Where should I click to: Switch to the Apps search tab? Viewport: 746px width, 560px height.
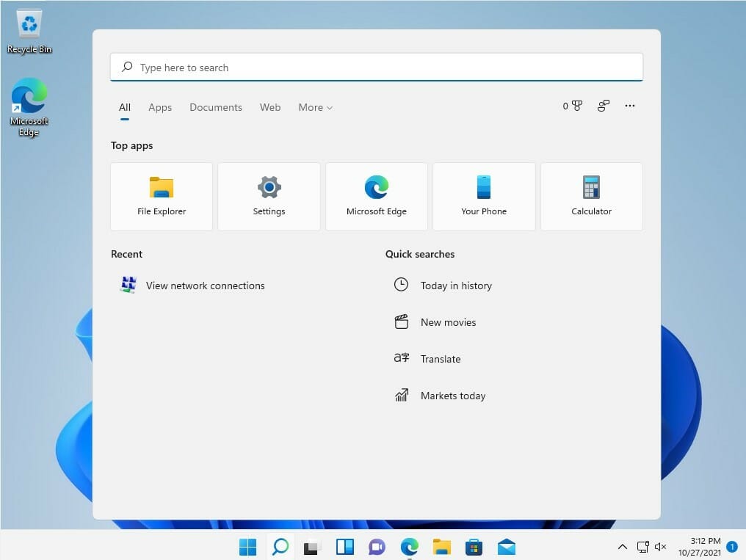point(160,107)
